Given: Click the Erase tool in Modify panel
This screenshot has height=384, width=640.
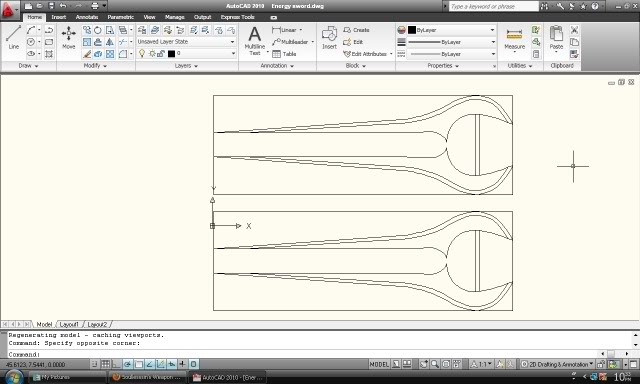Looking at the screenshot, I should point(87,53).
